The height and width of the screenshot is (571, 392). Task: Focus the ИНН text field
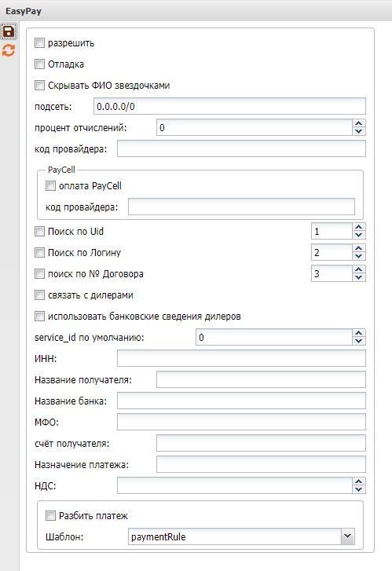pos(241,358)
